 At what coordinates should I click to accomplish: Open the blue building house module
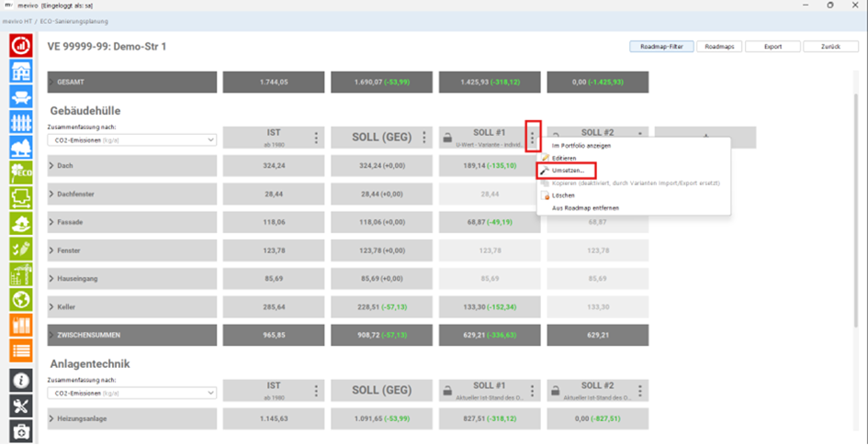(22, 71)
